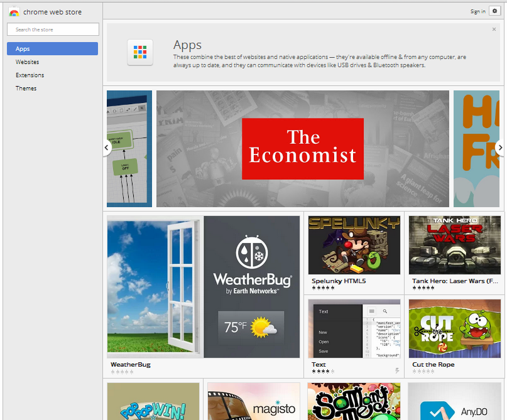Open the diagram app banner on left

click(x=129, y=149)
